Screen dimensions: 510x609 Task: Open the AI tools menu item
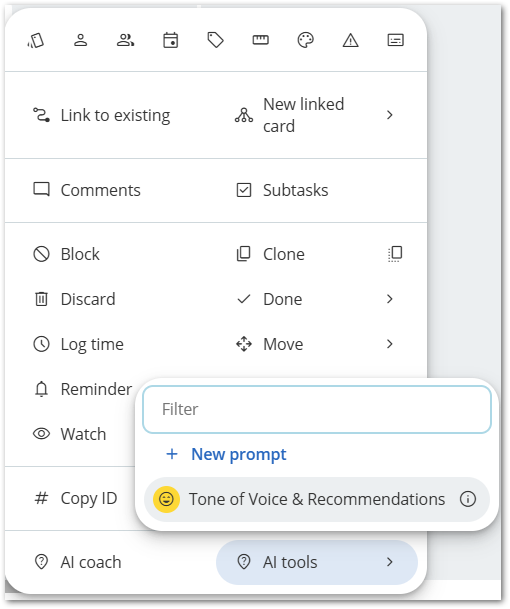click(317, 562)
